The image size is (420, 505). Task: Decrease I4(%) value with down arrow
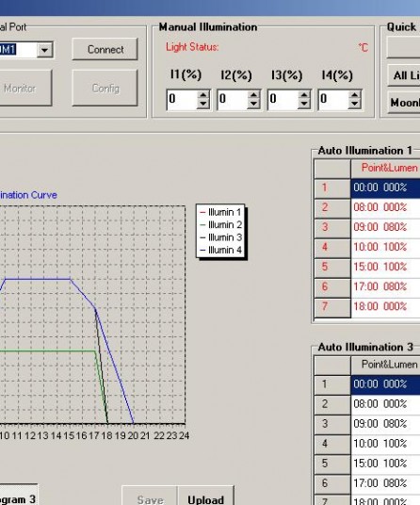(x=354, y=104)
